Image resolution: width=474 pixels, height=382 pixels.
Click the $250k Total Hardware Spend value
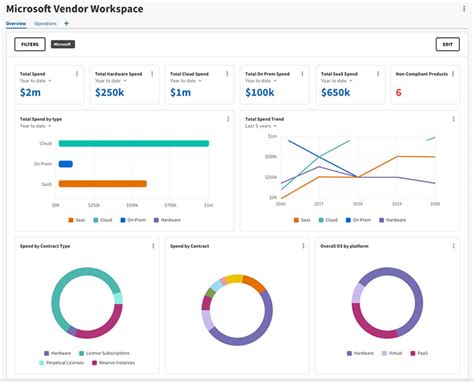[x=109, y=92]
